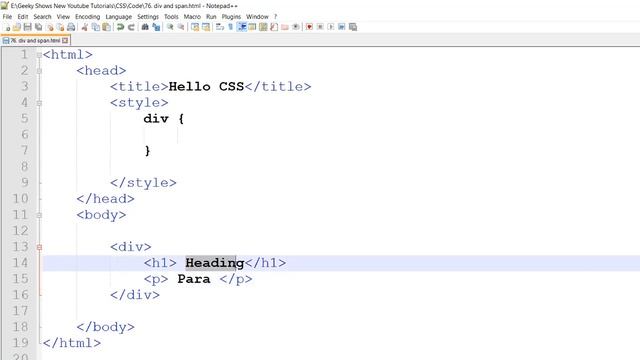Start macro recording with red icon
640x360 pixels.
(x=309, y=27)
